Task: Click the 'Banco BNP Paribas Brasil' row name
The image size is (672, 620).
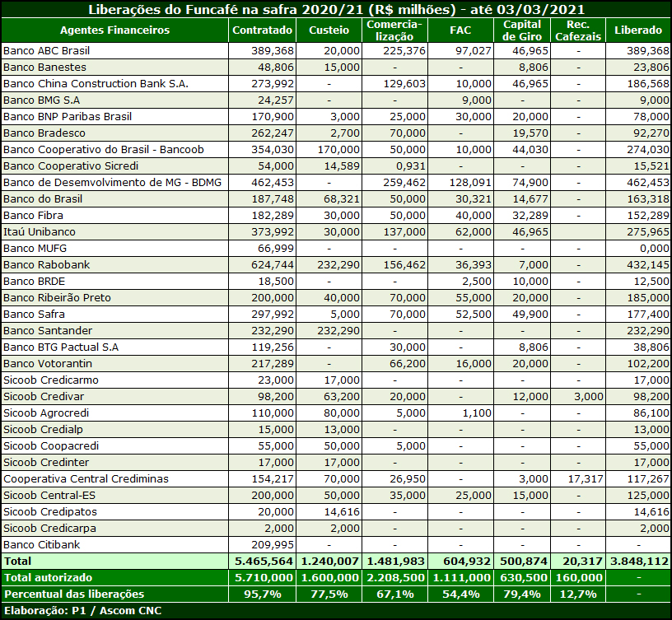Action: (x=68, y=117)
